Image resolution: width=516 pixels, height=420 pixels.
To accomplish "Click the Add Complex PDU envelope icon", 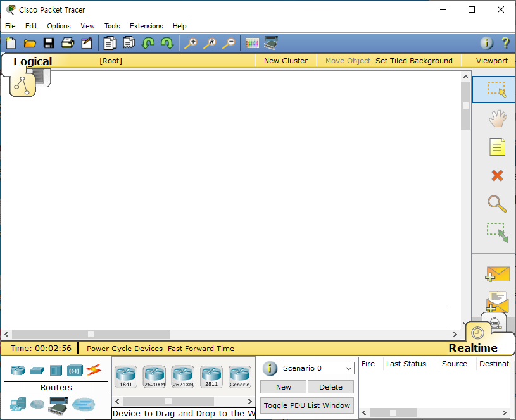I will [497, 302].
